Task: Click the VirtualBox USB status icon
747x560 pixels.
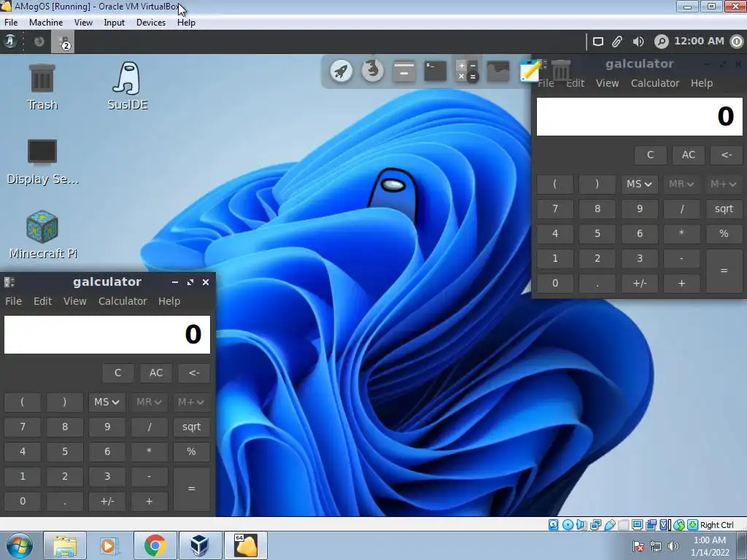Action: point(609,525)
